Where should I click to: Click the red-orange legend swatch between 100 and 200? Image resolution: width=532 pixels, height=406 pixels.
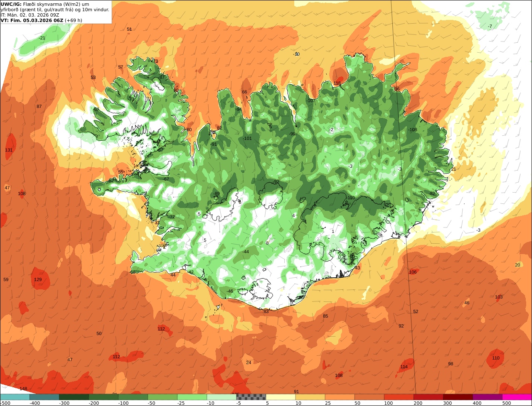coord(399,397)
